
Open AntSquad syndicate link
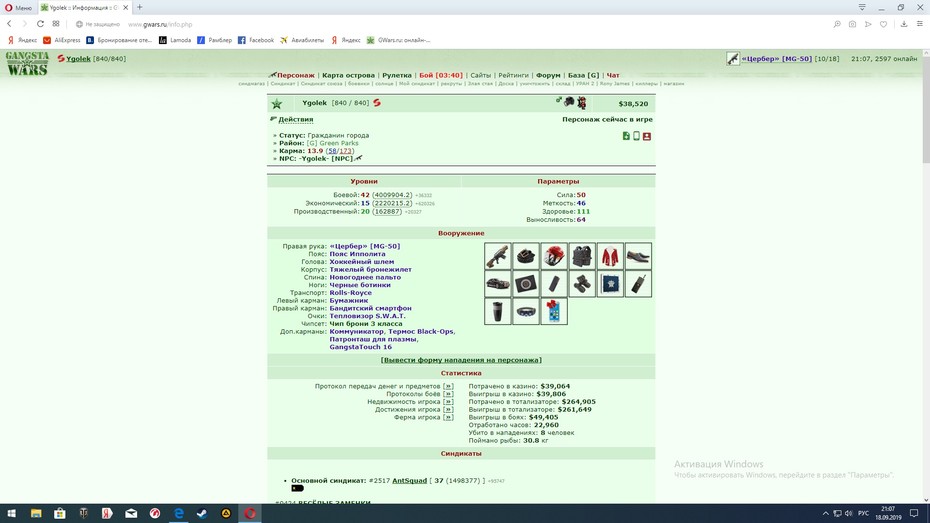tap(409, 480)
